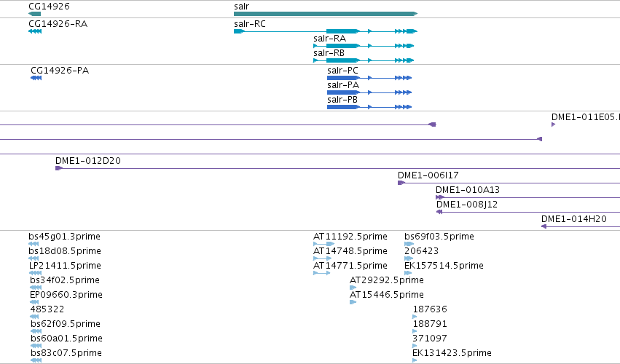The image size is (620, 364).
Task: Select EST bs18d08.5prime
Action: click(x=65, y=251)
